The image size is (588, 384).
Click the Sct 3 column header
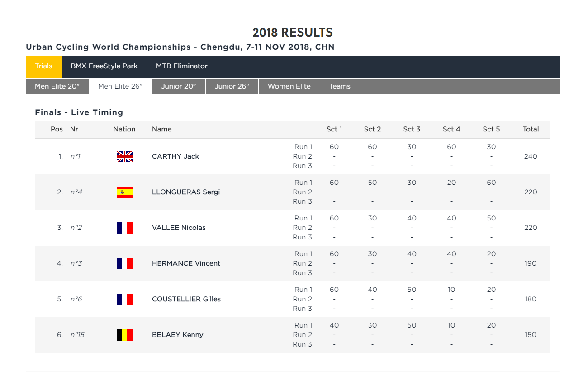tap(412, 129)
